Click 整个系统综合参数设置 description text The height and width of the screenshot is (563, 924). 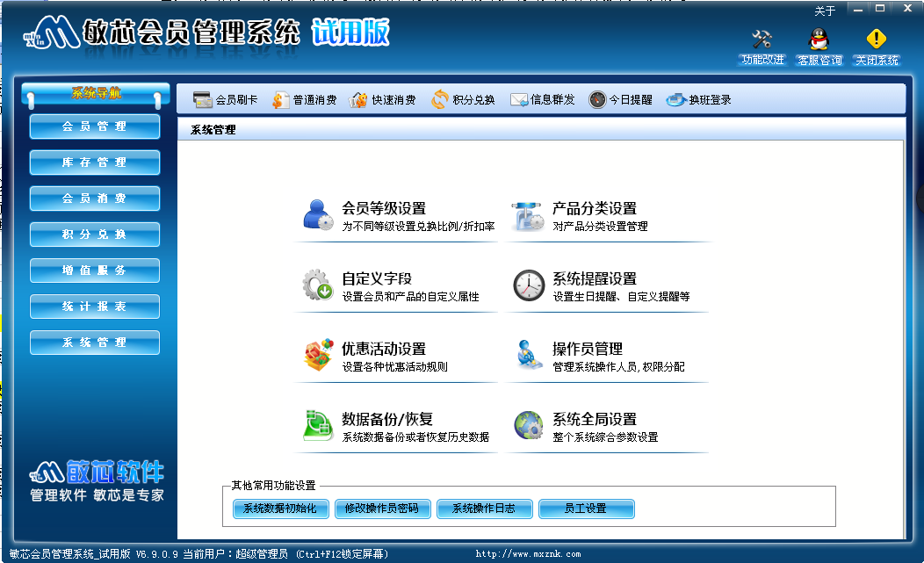pyautogui.click(x=605, y=437)
